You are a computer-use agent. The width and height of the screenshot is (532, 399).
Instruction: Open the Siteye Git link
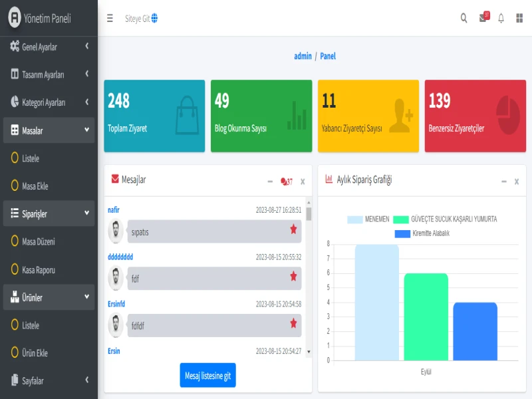click(x=141, y=19)
